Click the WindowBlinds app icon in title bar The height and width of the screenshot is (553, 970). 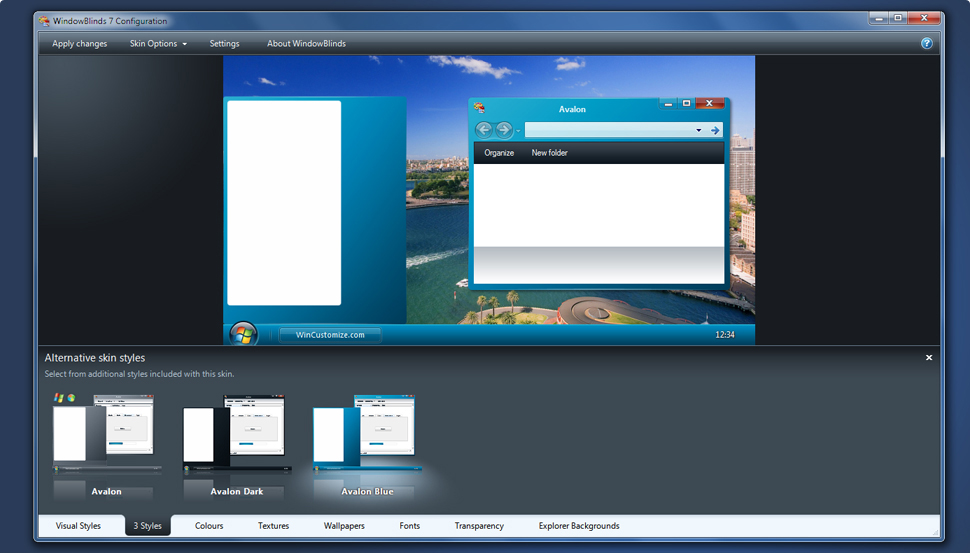pyautogui.click(x=44, y=21)
